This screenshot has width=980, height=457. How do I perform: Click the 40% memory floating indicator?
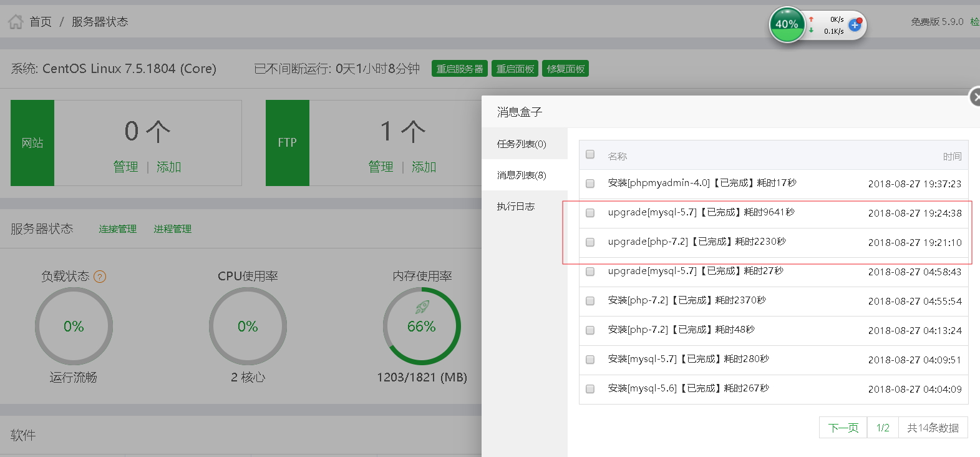pyautogui.click(x=787, y=25)
